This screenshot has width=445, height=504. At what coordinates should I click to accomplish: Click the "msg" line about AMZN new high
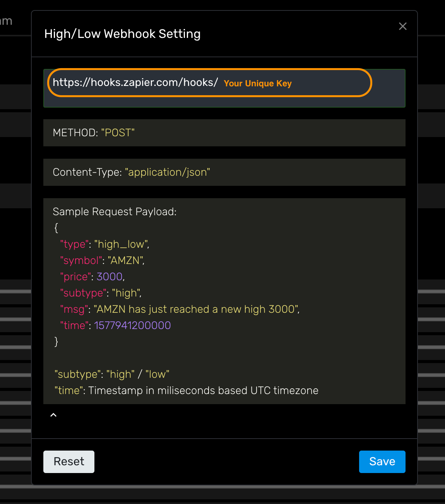pyautogui.click(x=180, y=309)
